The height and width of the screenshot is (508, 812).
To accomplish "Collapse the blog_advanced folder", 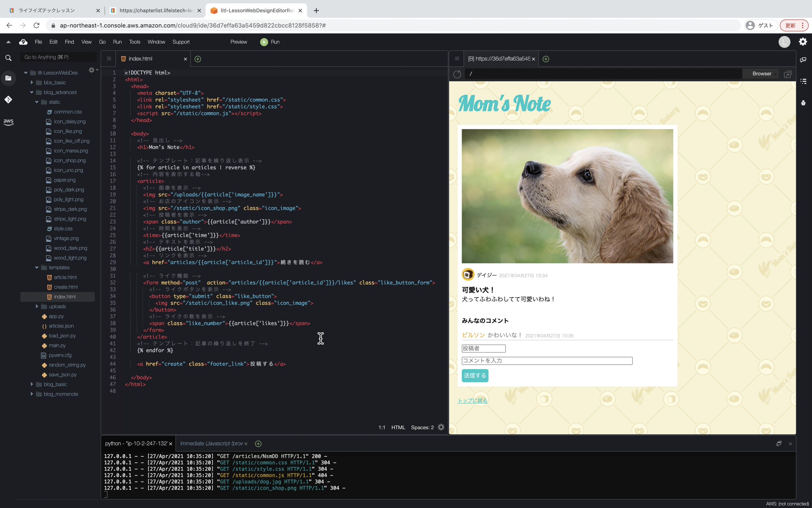I will (32, 92).
